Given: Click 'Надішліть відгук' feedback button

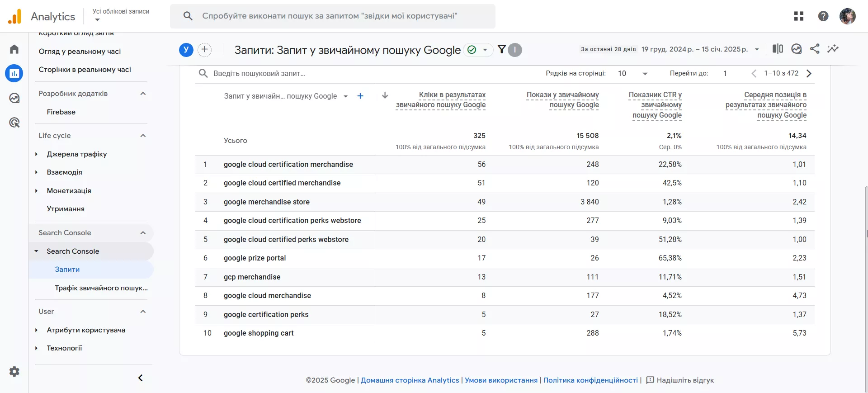Looking at the screenshot, I should 680,380.
